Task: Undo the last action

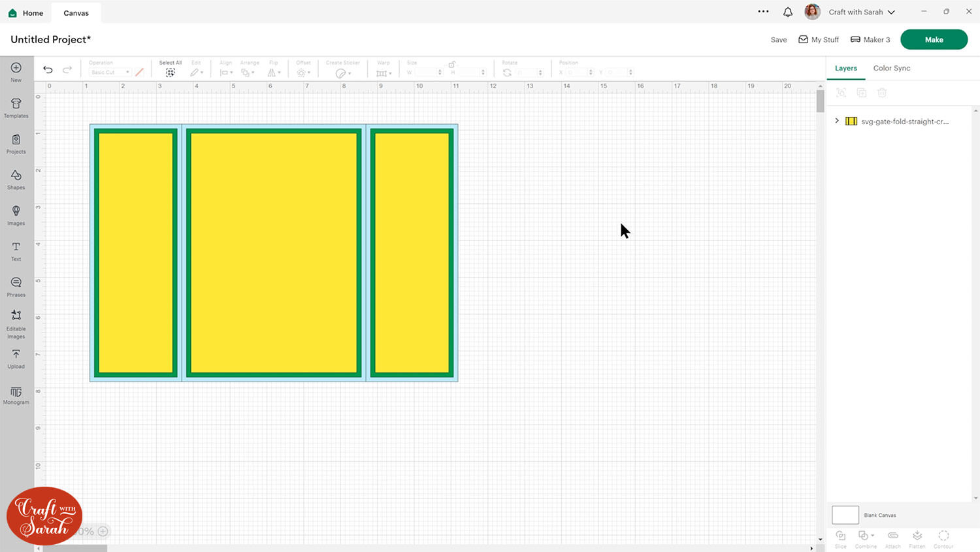Action: click(48, 70)
